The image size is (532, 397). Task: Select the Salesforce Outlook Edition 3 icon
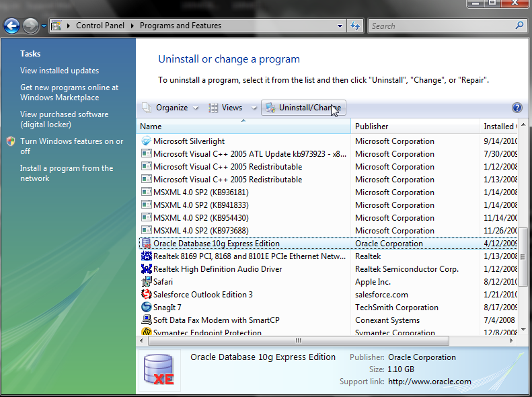point(146,295)
